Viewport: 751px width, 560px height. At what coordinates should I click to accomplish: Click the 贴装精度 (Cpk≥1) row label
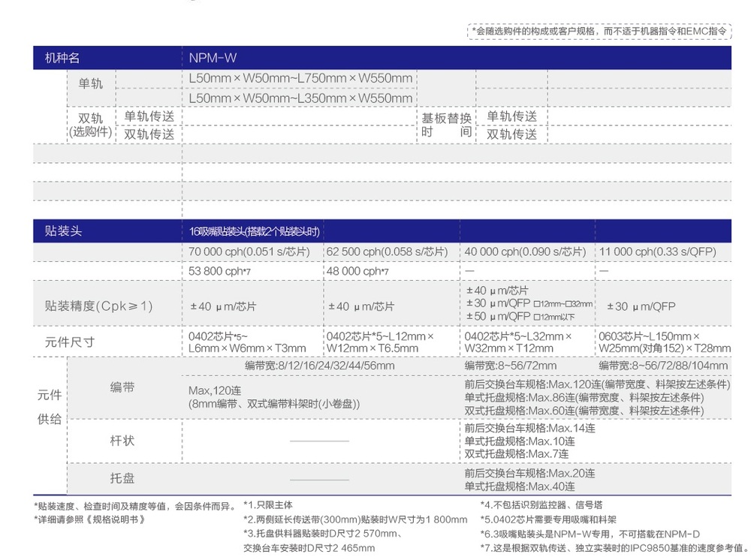pyautogui.click(x=98, y=306)
